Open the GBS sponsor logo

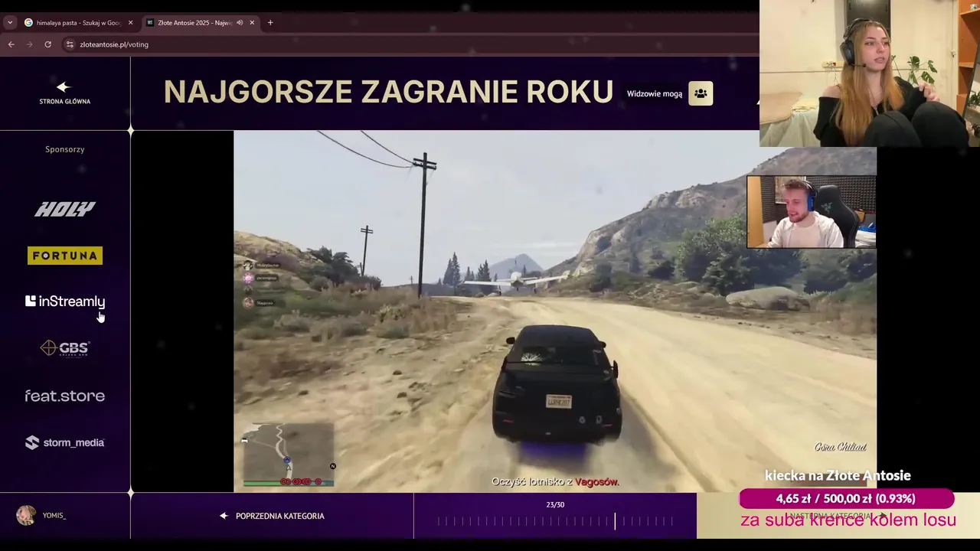65,348
